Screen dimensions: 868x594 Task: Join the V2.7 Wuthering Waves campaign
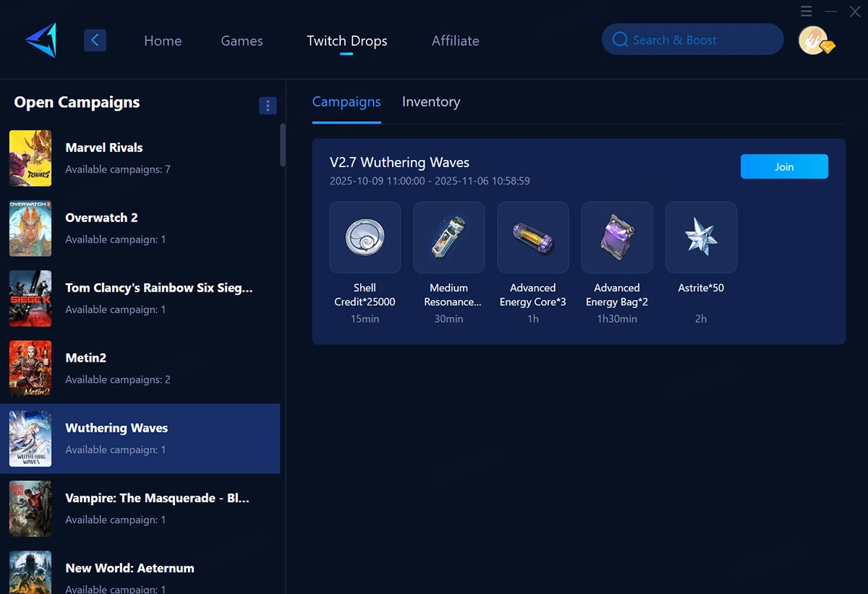784,166
